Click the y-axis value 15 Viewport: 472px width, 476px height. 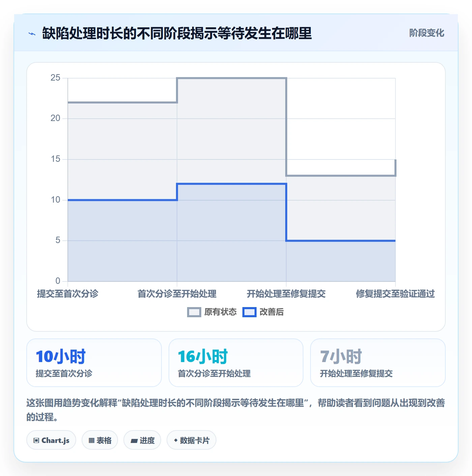(55, 159)
